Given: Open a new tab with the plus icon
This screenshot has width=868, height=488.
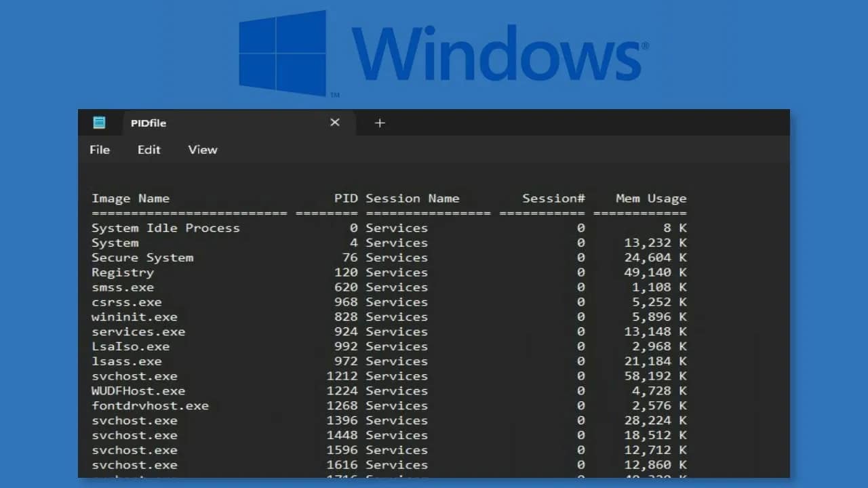Looking at the screenshot, I should (380, 123).
